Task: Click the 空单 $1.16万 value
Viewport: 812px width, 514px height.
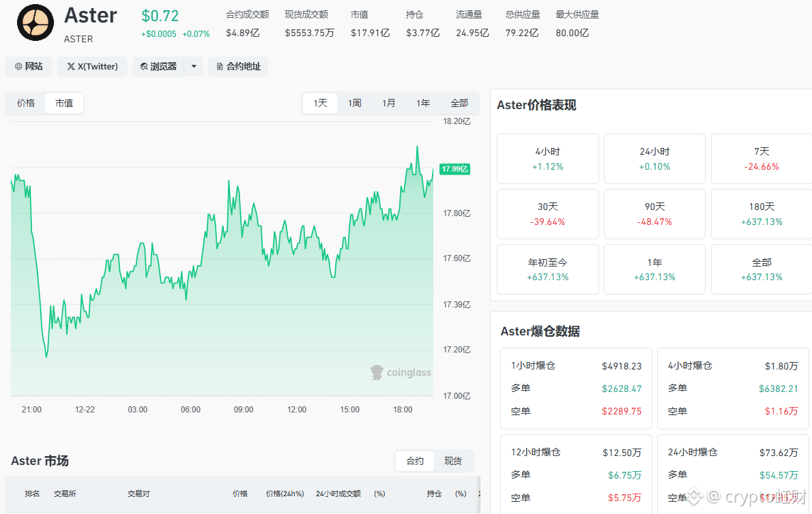Action: click(x=781, y=411)
